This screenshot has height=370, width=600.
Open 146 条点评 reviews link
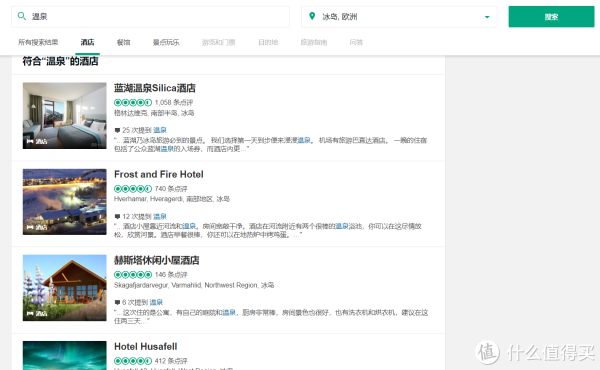171,275
